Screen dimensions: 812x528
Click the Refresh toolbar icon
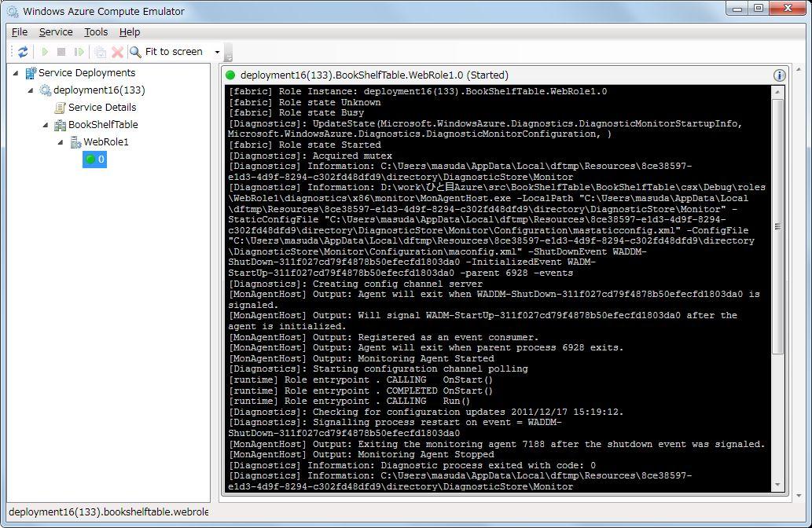(x=23, y=52)
